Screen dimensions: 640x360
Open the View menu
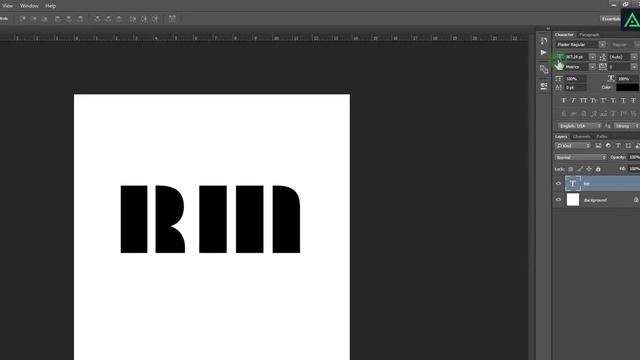click(7, 6)
